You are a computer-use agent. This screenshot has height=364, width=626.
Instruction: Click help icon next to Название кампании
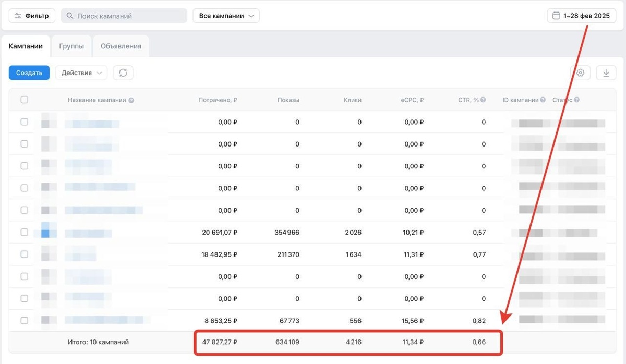(131, 100)
